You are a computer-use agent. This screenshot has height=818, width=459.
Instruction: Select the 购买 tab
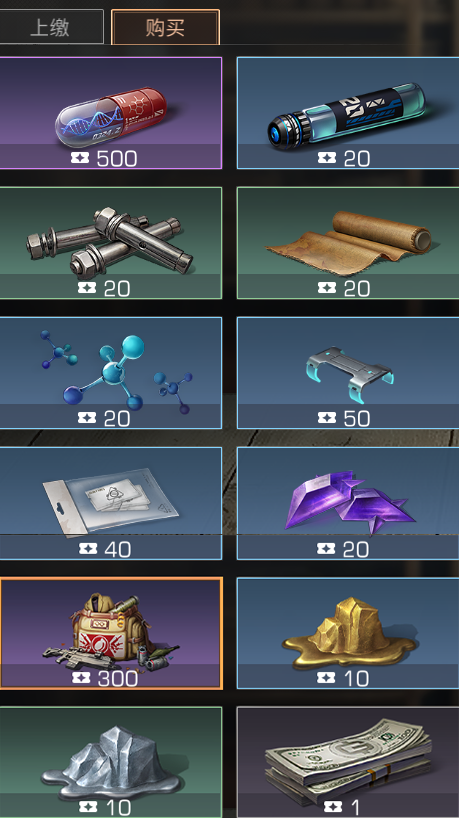pyautogui.click(x=165, y=27)
